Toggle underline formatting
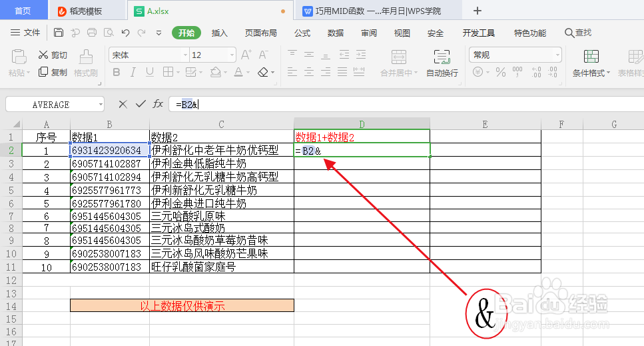Viewport: 644px width, 346px height. click(149, 72)
